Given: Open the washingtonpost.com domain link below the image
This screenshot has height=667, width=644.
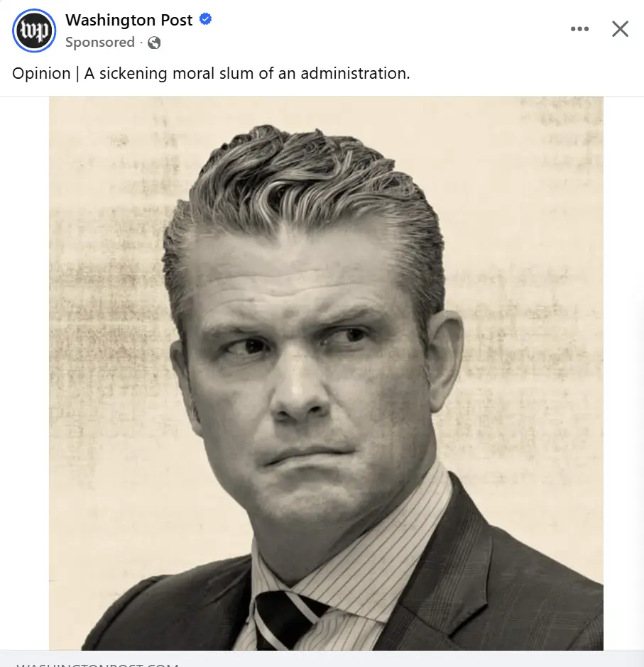Looking at the screenshot, I should tap(98, 664).
